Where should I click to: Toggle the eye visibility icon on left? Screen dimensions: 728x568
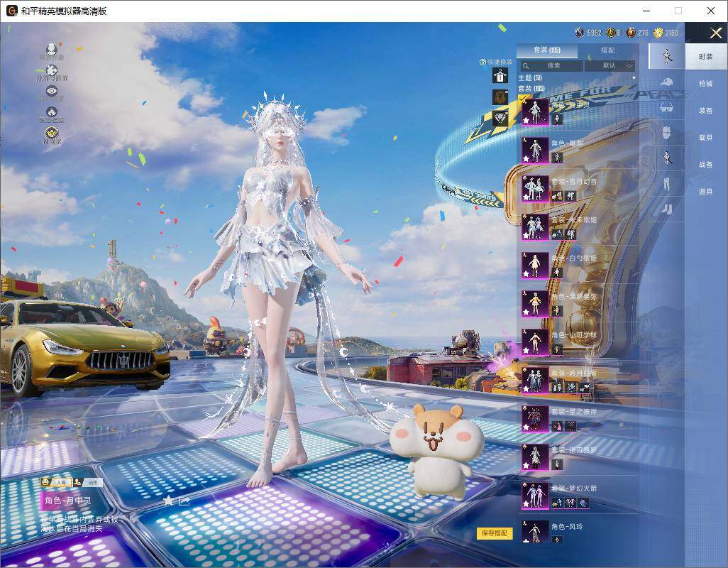52,91
